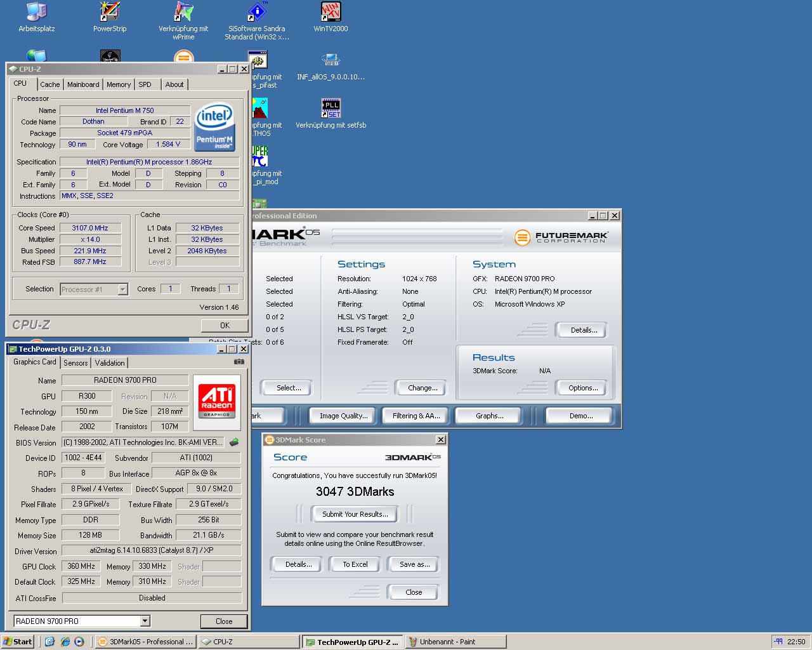Click Submit Your Results in Score window

click(x=355, y=514)
